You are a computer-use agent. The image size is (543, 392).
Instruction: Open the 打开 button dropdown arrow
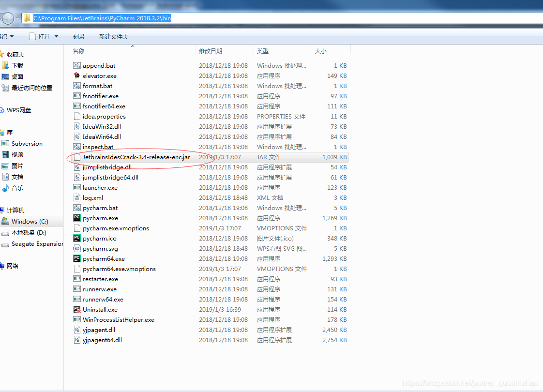57,36
